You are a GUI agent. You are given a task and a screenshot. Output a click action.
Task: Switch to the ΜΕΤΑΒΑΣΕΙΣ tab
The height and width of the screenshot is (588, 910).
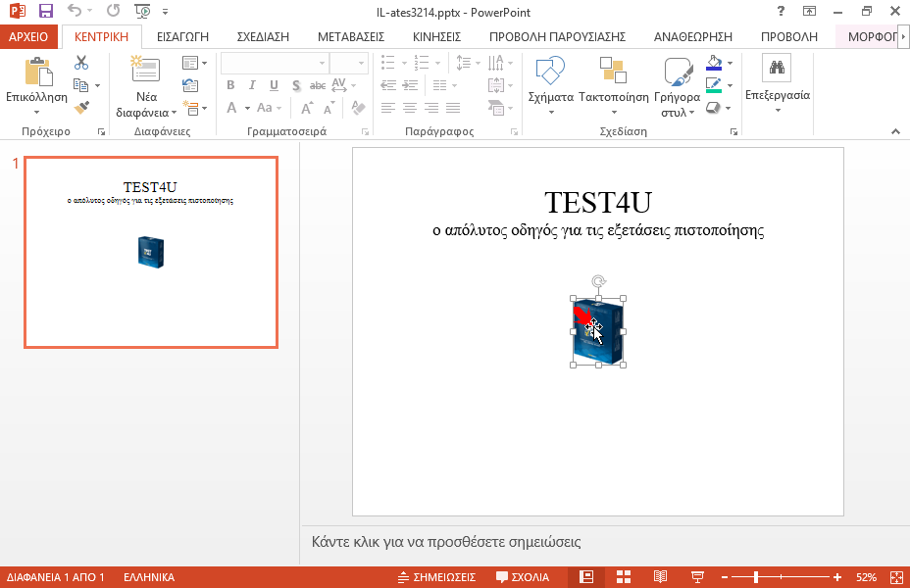click(351, 36)
